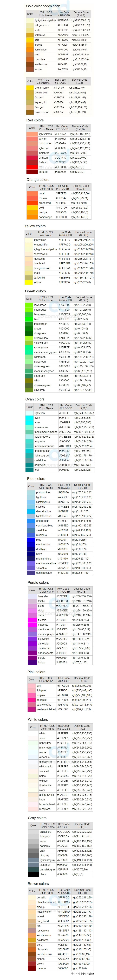
Task: Pick the blueviolet color swatch
Action: [x=32, y=639]
